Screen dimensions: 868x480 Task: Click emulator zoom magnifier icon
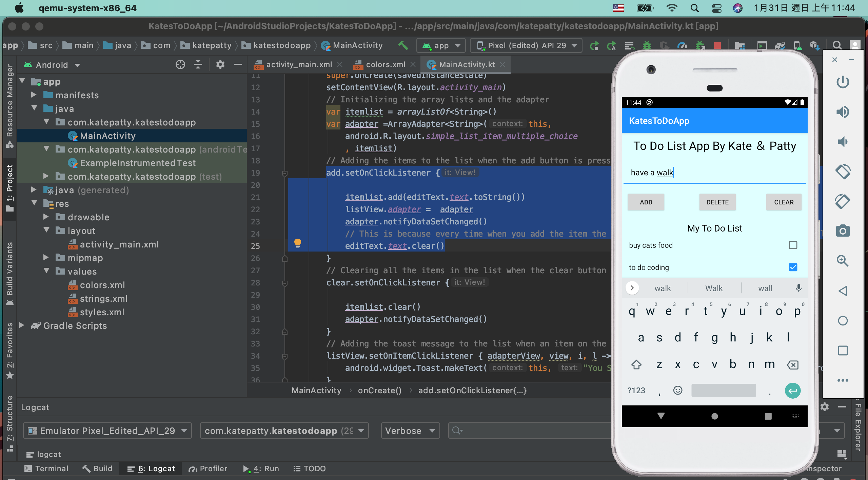tap(843, 261)
